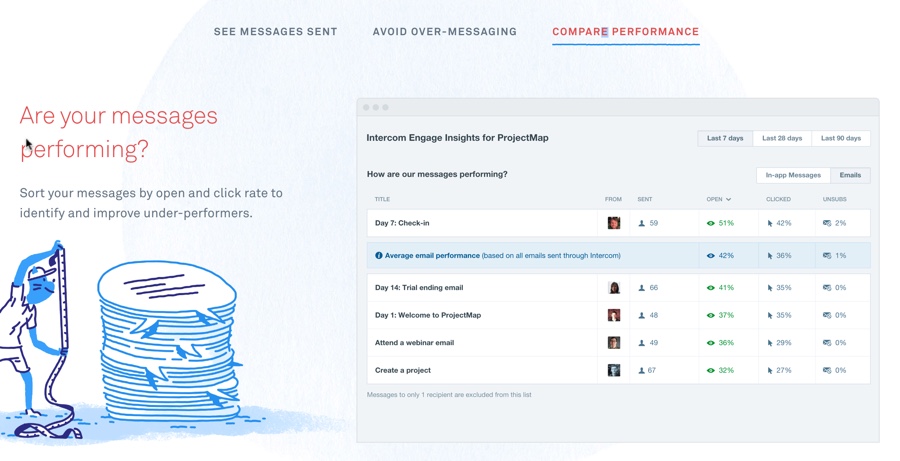The width and height of the screenshot is (900, 461).
Task: Click the eye icon in the Attend a webinar email row
Action: point(711,343)
